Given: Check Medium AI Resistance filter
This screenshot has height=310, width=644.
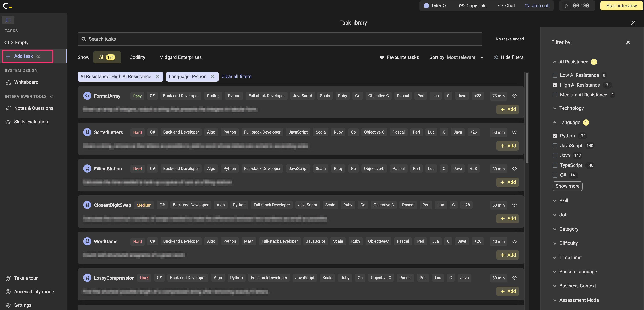Looking at the screenshot, I should coord(555,95).
